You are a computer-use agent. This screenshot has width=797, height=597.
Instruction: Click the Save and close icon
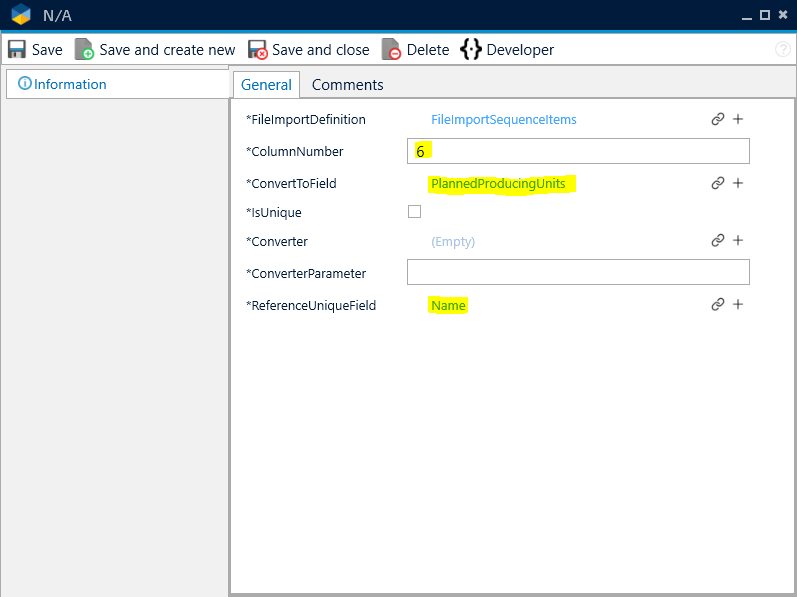click(257, 50)
